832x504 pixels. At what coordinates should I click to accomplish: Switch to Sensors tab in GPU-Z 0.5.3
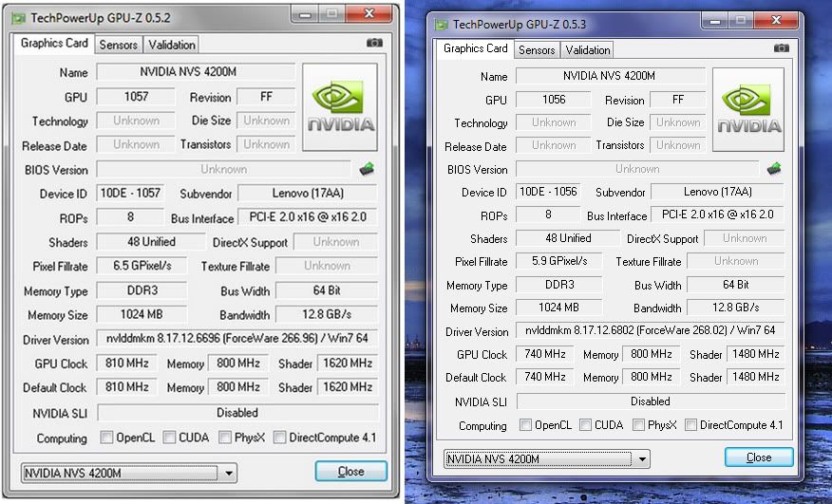coord(537,50)
